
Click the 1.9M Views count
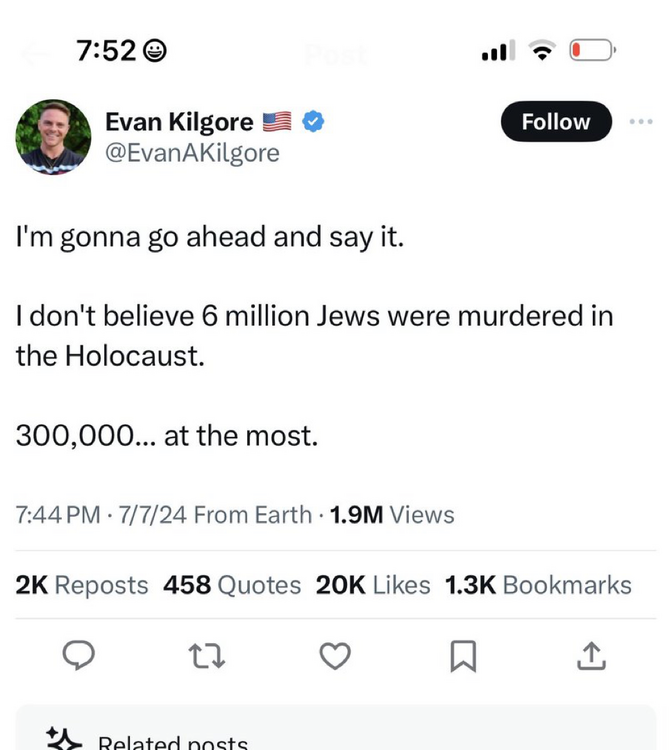click(x=392, y=515)
